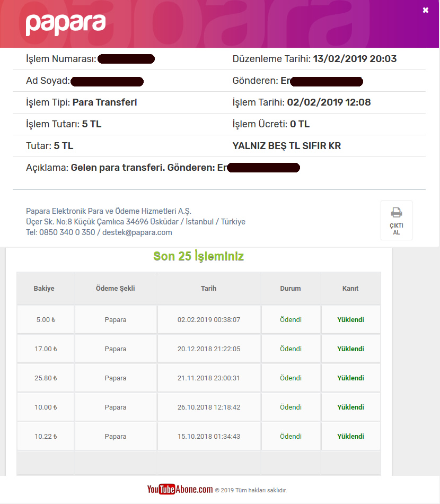This screenshot has width=440, height=504.
Task: Open the YouTubeAbone.com footer logo link
Action: point(180,489)
